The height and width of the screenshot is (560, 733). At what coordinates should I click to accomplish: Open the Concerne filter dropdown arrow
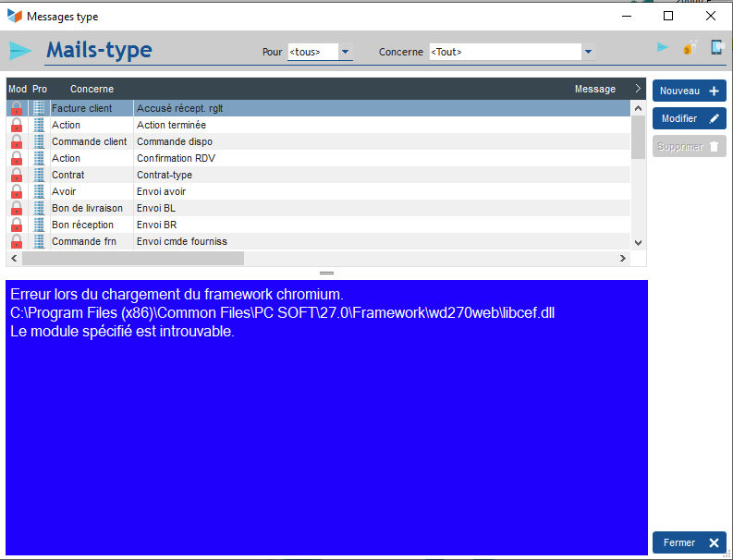588,53
